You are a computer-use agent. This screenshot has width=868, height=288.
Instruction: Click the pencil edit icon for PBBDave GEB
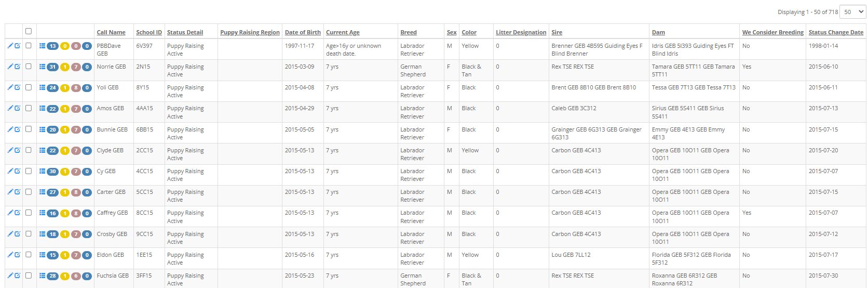[x=10, y=46]
